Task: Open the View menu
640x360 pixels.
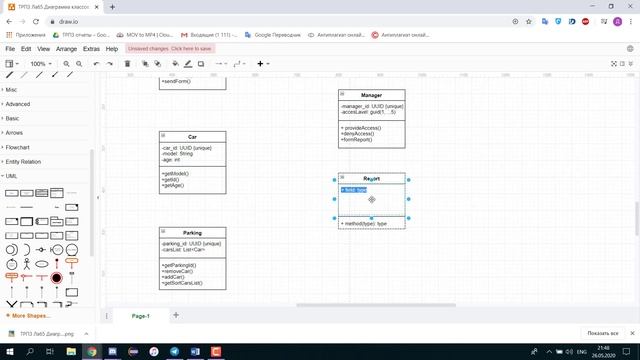Action: click(44, 49)
